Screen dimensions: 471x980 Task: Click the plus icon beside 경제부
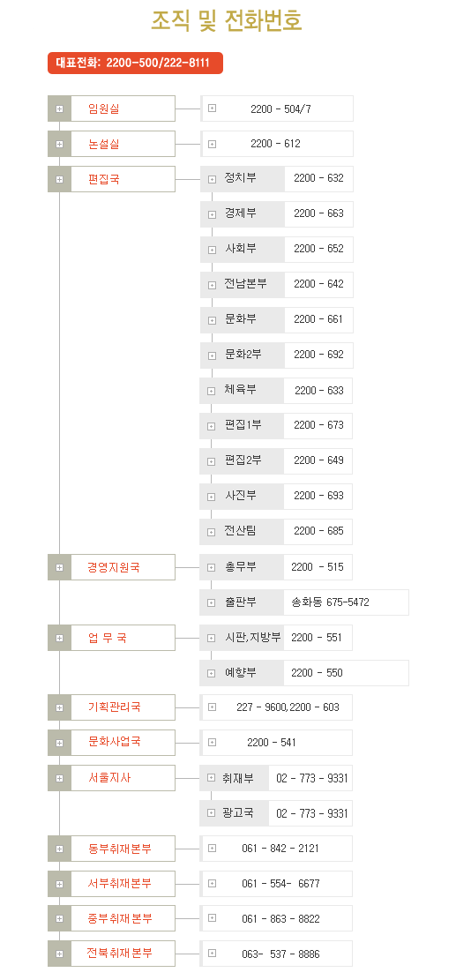click(x=212, y=214)
